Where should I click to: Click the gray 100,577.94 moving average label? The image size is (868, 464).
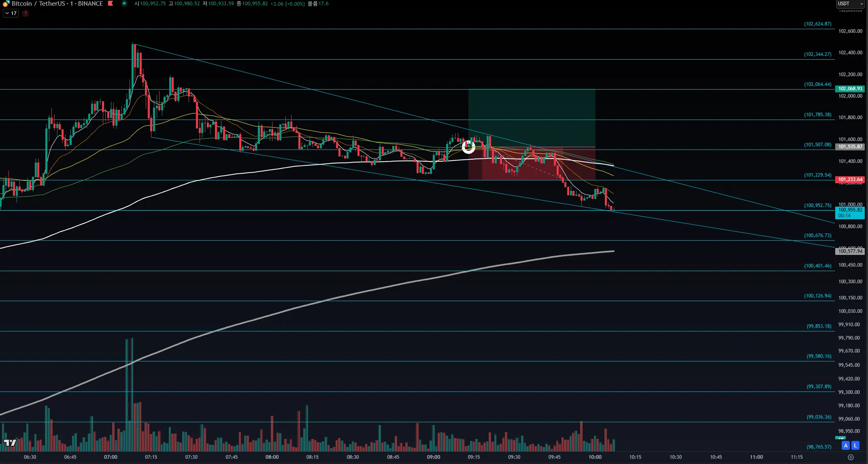tap(850, 251)
